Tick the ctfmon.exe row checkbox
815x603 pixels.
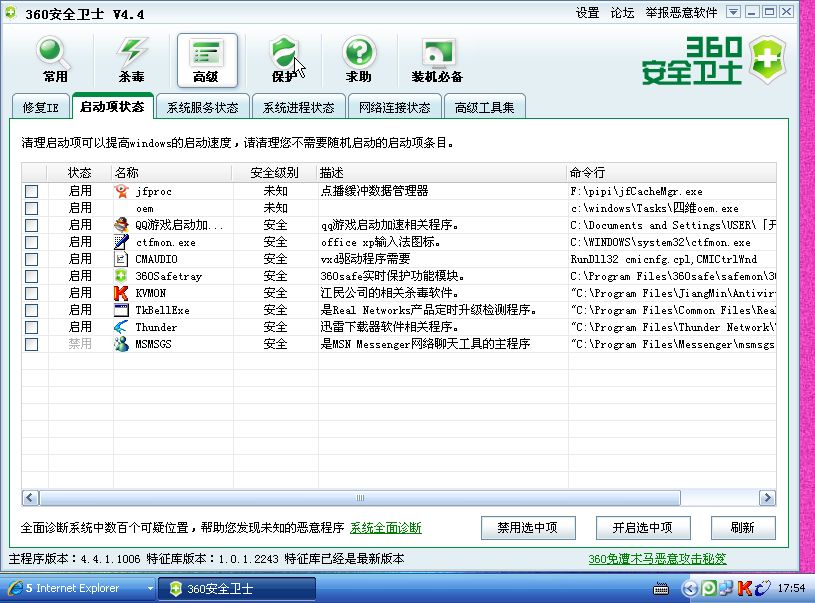32,242
